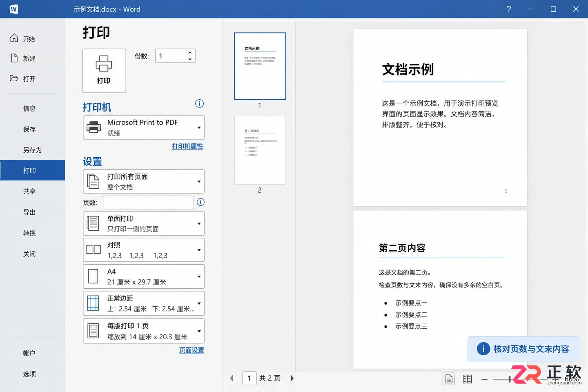The height and width of the screenshot is (392, 588).
Task: Select the 打印 sidebar tab
Action: 33,170
